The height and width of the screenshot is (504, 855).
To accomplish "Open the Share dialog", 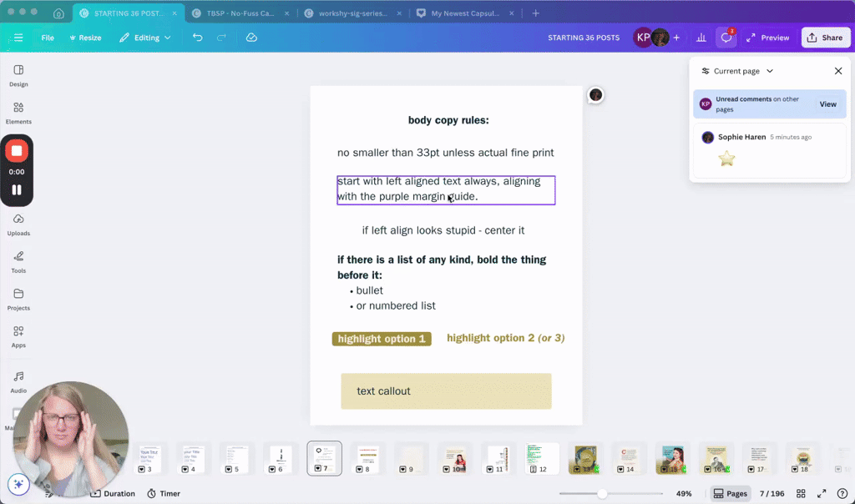I will 825,38.
